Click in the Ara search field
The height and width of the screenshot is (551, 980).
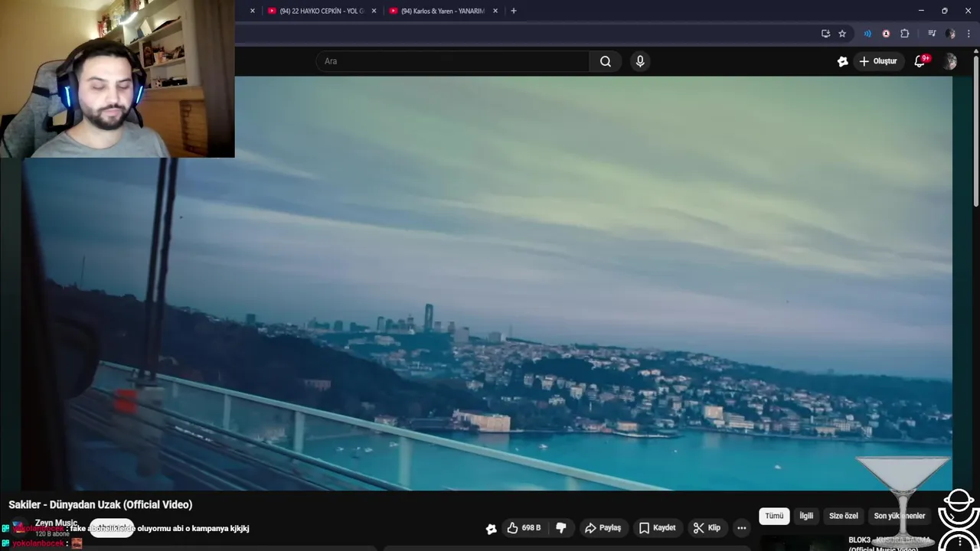tap(452, 61)
